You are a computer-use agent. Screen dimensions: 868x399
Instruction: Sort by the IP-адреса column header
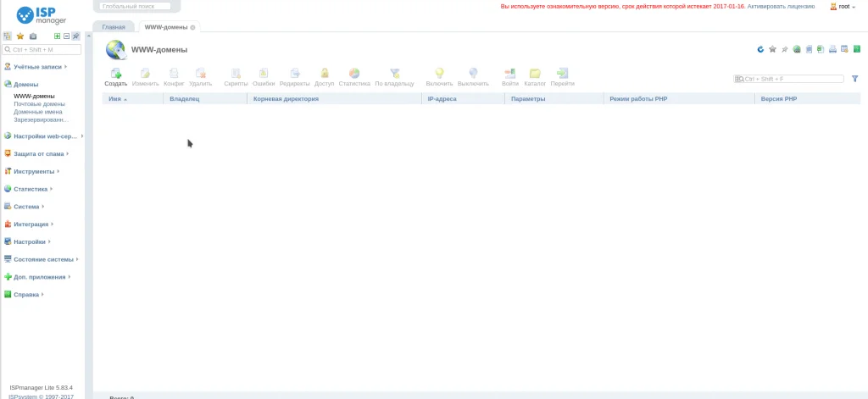[464, 99]
